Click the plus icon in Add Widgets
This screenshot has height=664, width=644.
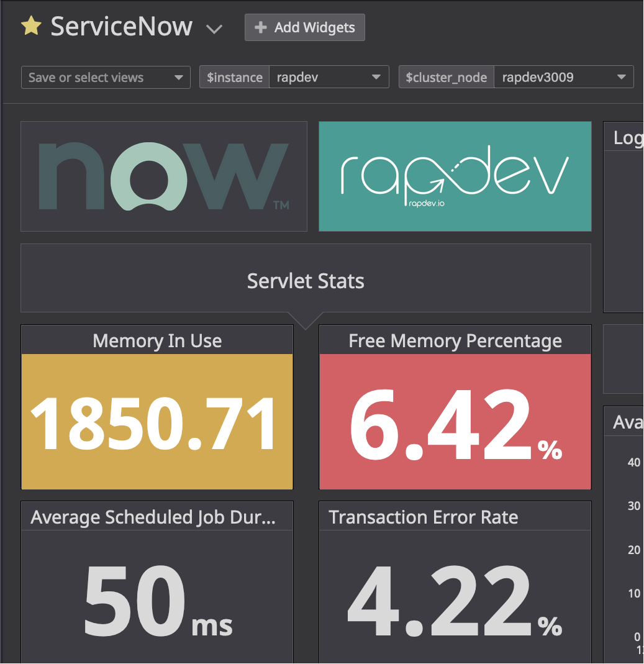260,27
